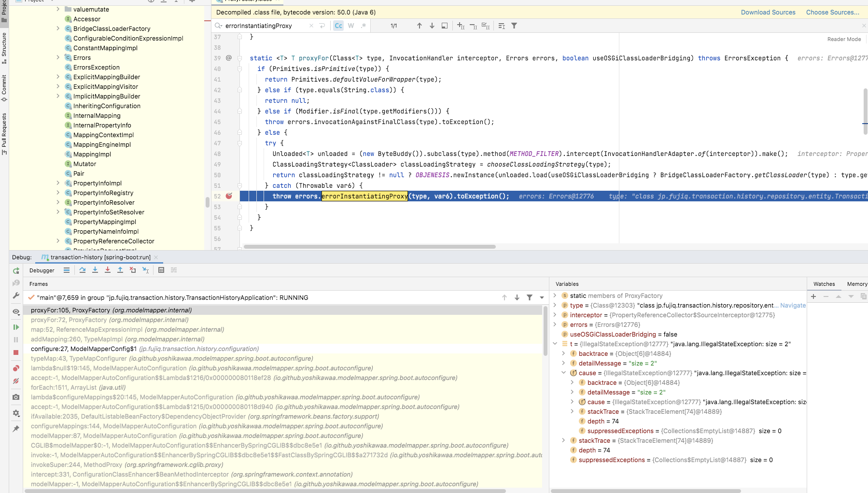The height and width of the screenshot is (493, 868).
Task: Stop the debug session with red square
Action: coord(16,352)
